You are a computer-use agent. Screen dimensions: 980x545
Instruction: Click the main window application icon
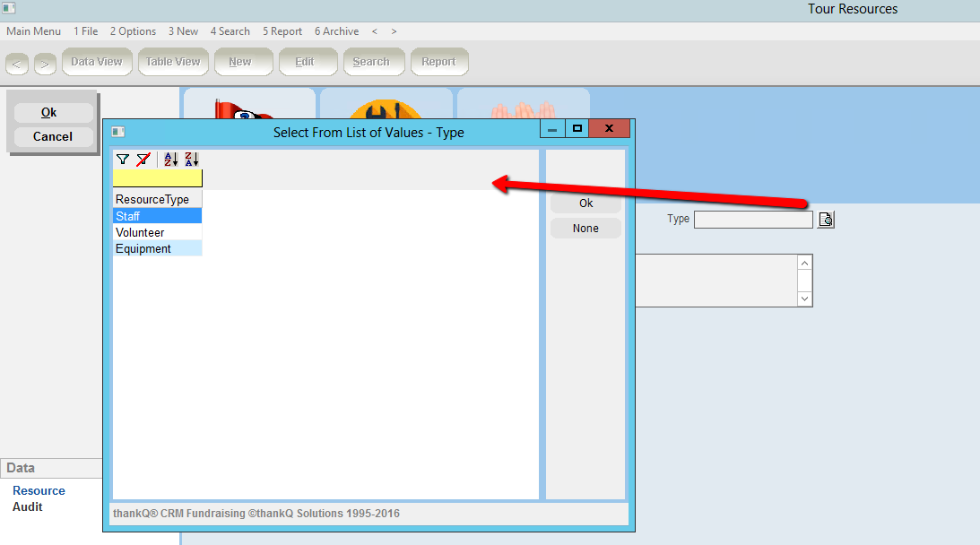(x=9, y=9)
